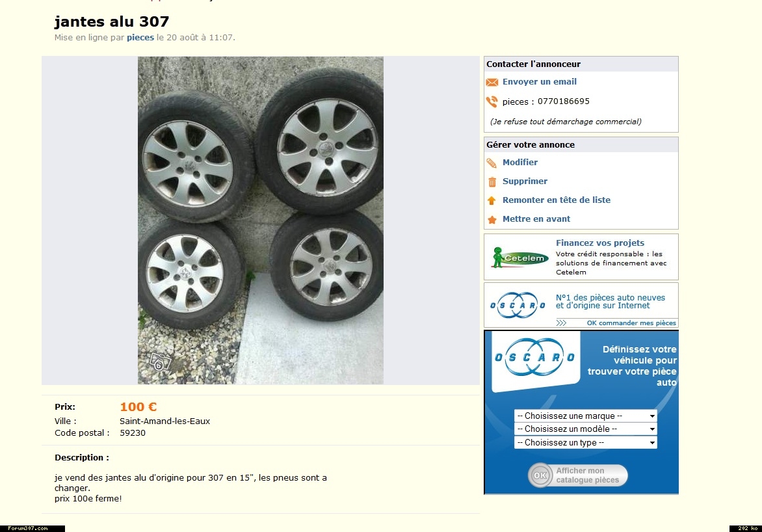The height and width of the screenshot is (532, 762).
Task: Click 'Mettre en avant' link
Action: tap(536, 219)
